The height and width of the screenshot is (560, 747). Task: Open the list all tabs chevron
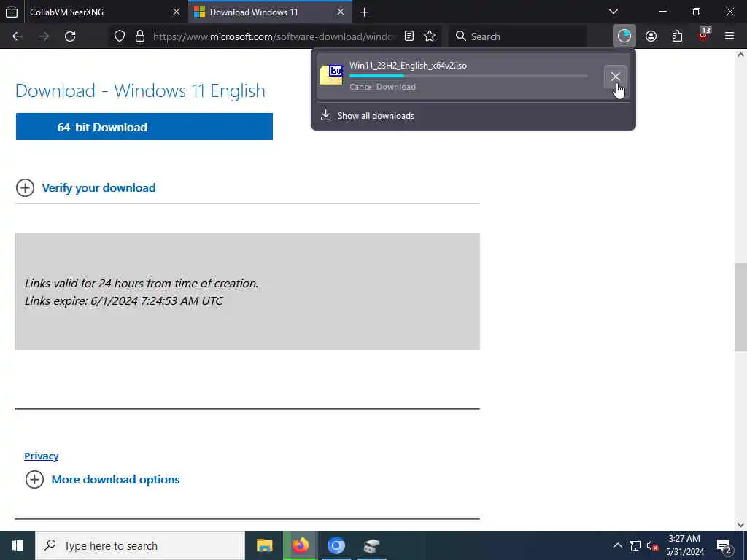pos(614,12)
